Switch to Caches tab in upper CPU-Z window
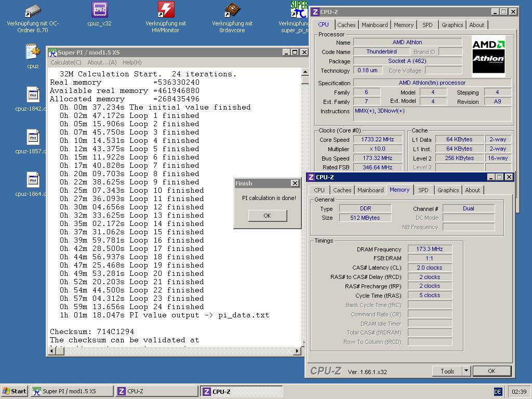The width and height of the screenshot is (532, 399). pyautogui.click(x=347, y=25)
